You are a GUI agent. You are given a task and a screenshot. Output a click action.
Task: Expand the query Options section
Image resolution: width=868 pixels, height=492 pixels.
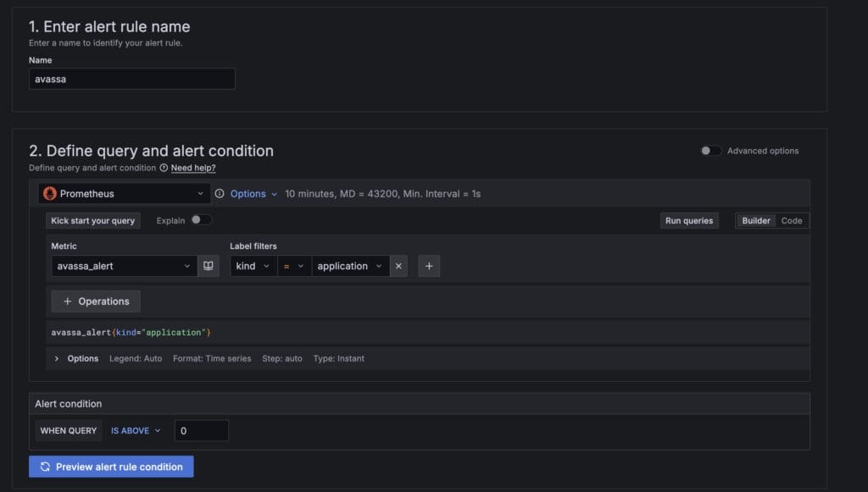75,358
